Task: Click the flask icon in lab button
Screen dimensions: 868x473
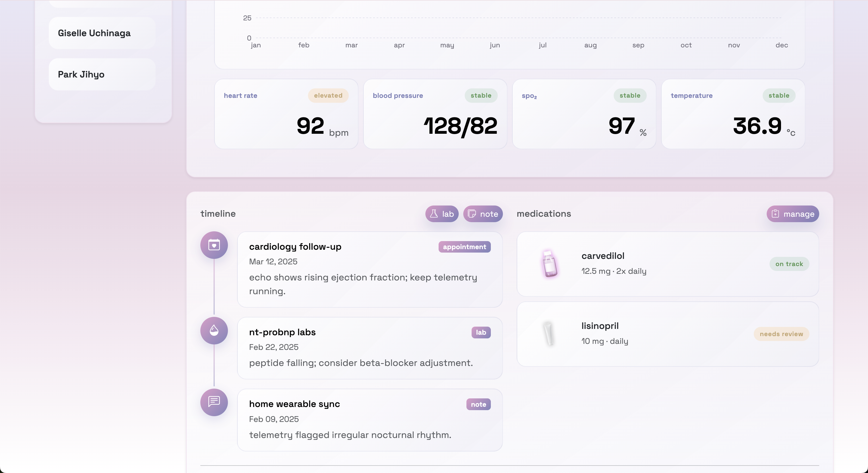Action: [434, 214]
